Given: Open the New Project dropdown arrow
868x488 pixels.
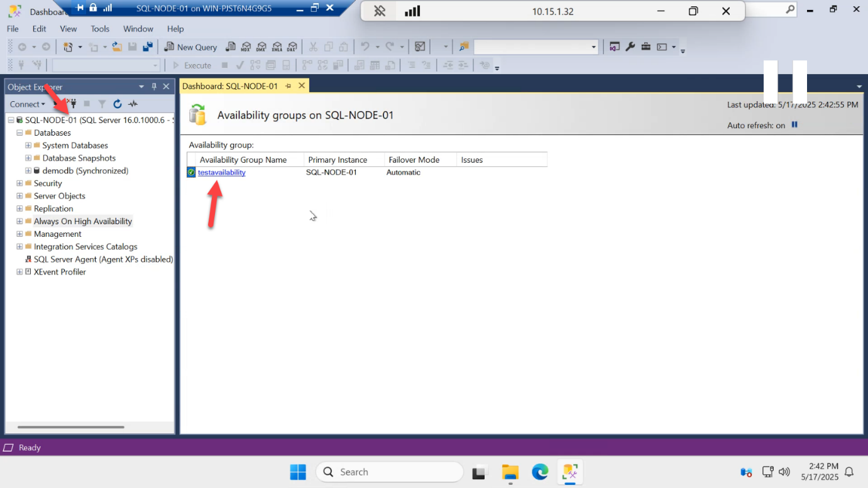Looking at the screenshot, I should (80, 47).
